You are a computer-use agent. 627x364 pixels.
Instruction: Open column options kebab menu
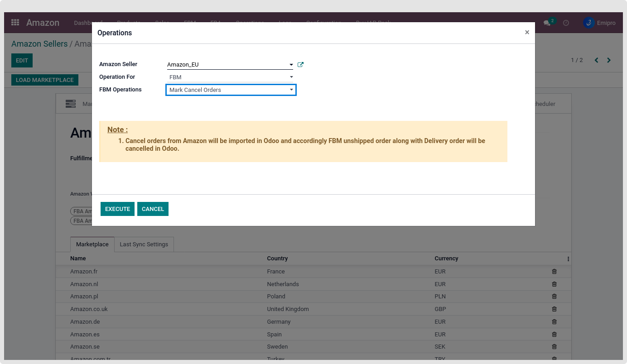tap(568, 259)
